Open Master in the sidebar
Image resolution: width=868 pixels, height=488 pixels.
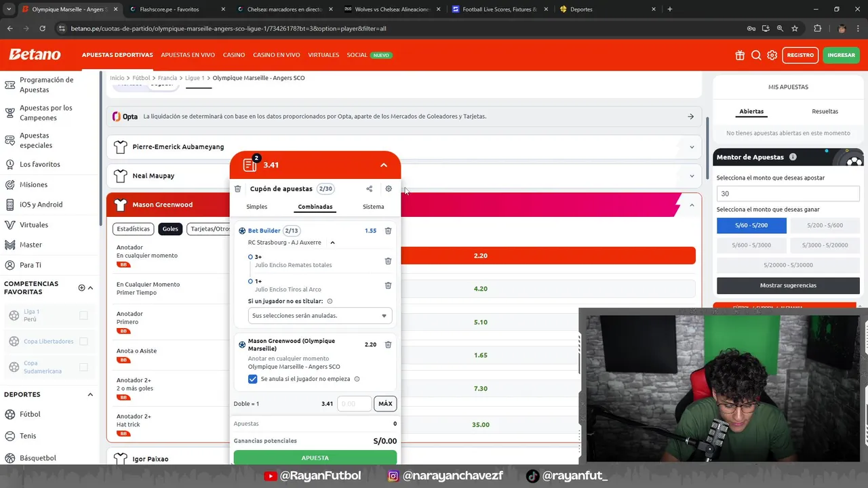31,245
